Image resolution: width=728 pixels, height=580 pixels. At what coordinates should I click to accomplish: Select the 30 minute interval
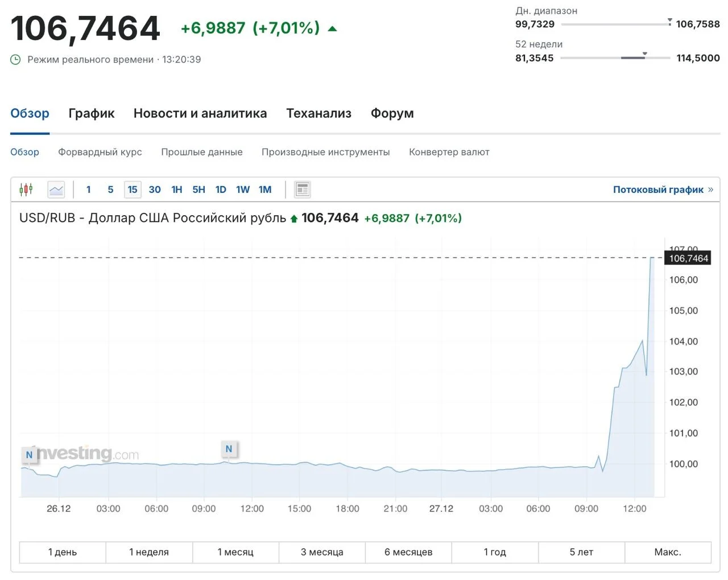coord(155,190)
